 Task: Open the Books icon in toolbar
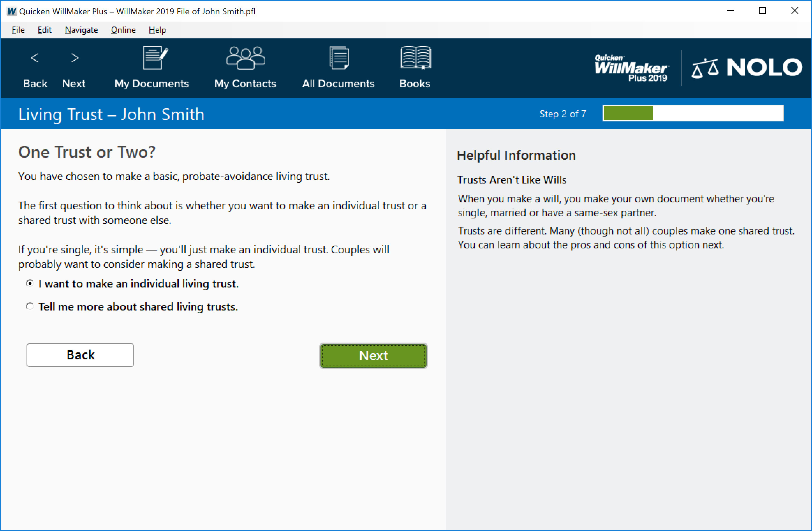click(x=415, y=58)
